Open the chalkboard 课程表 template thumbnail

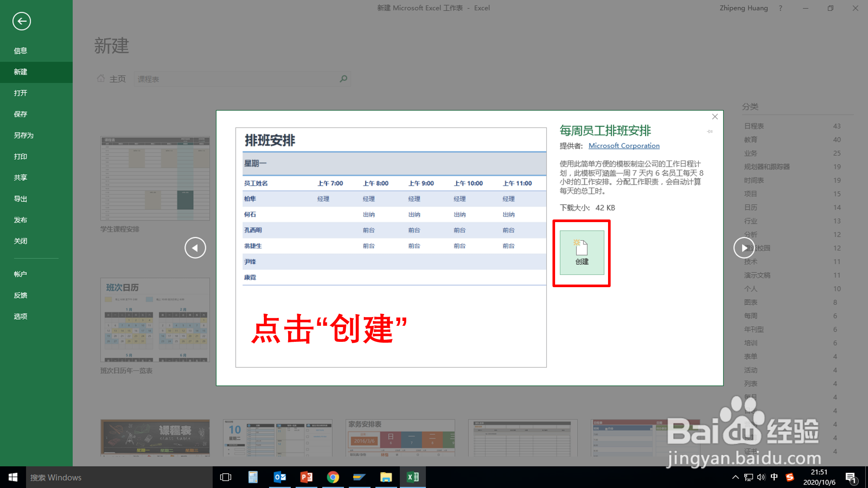coord(155,437)
